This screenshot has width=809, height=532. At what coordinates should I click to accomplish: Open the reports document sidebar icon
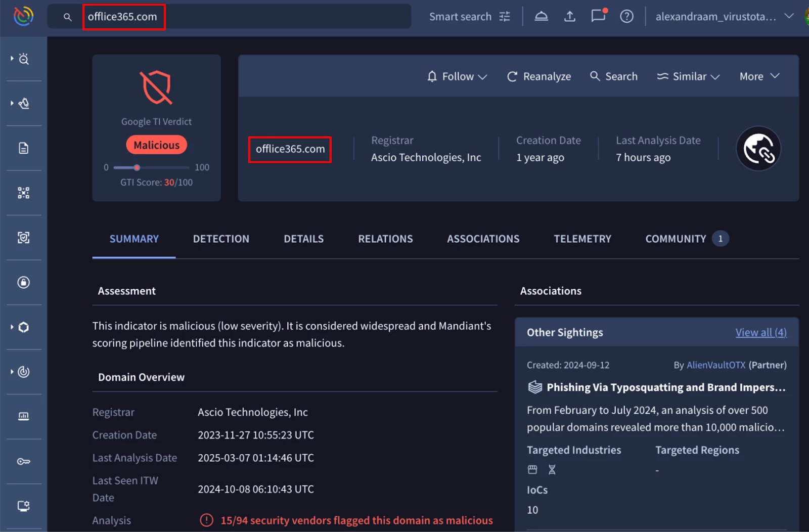pyautogui.click(x=24, y=148)
